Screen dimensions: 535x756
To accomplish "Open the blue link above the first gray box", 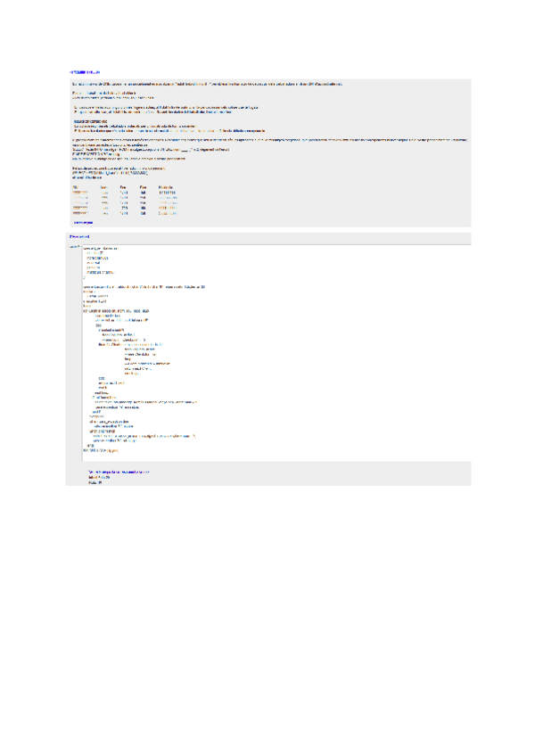I will (x=85, y=72).
